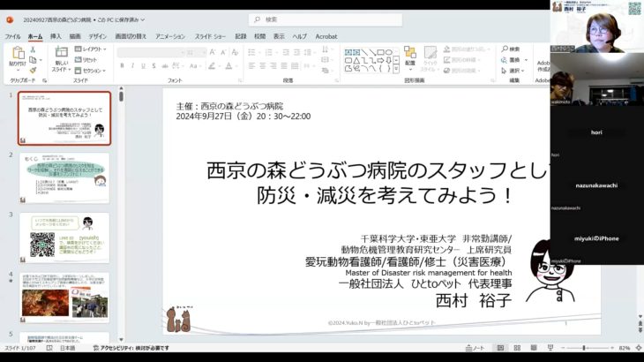The height and width of the screenshot is (362, 644).
Task: Click the Copy icon in clipboard group
Action: click(x=33, y=60)
